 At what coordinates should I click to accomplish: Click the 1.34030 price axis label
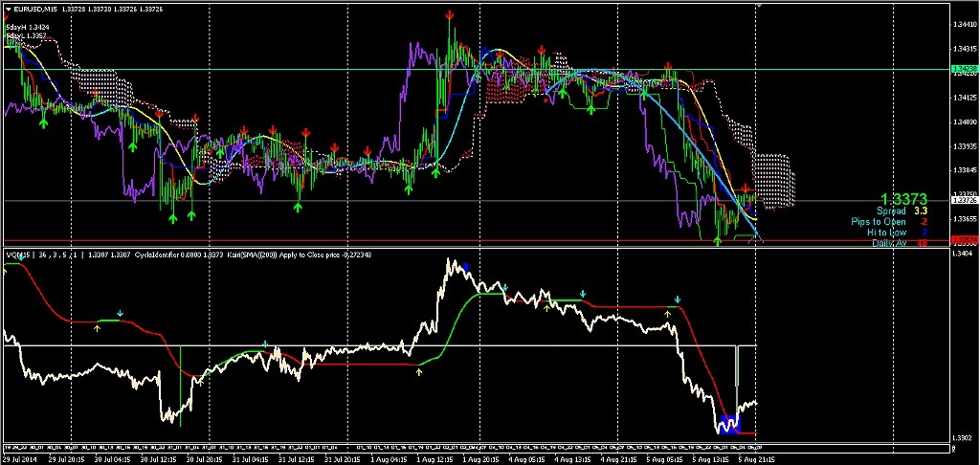click(x=963, y=122)
